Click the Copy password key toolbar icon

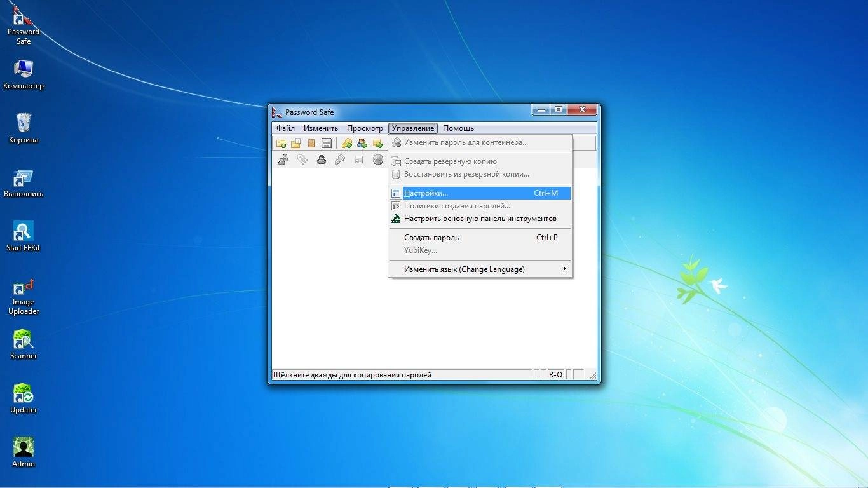click(347, 143)
